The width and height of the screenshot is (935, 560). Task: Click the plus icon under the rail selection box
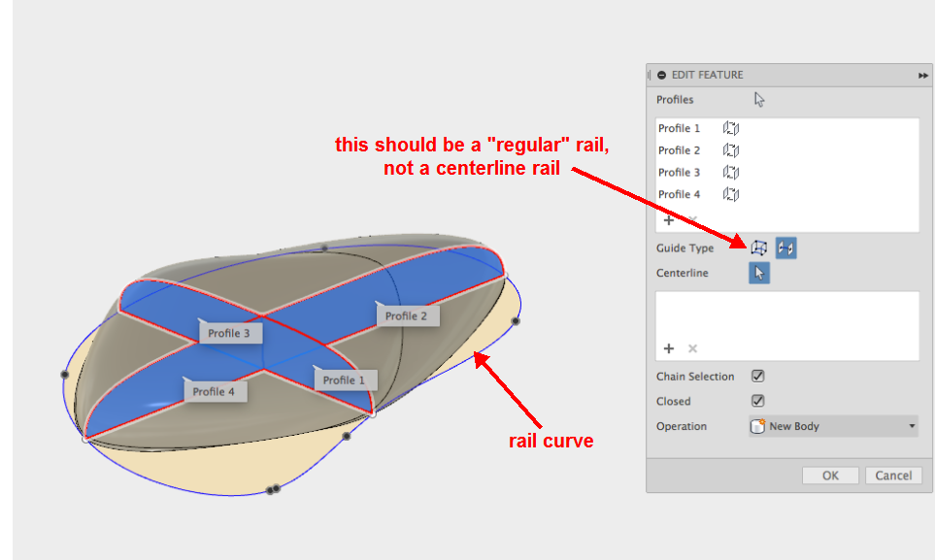click(x=669, y=347)
